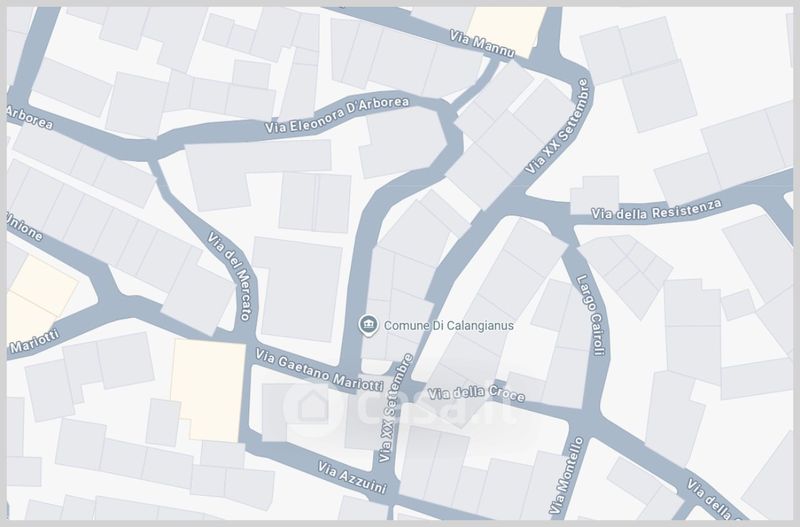The height and width of the screenshot is (527, 800).
Task: Click yellow building left of Via del Mercato
Action: tap(208, 390)
